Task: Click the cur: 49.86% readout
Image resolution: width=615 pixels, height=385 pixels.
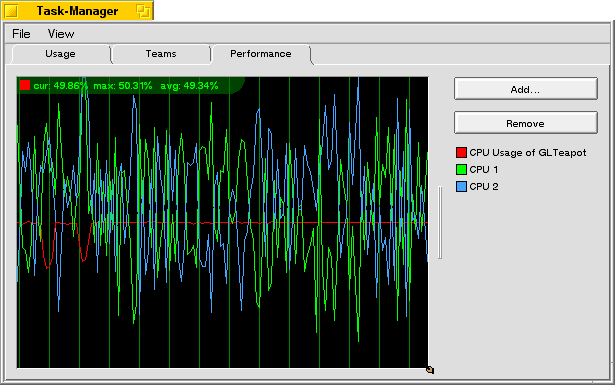Action: 61,85
